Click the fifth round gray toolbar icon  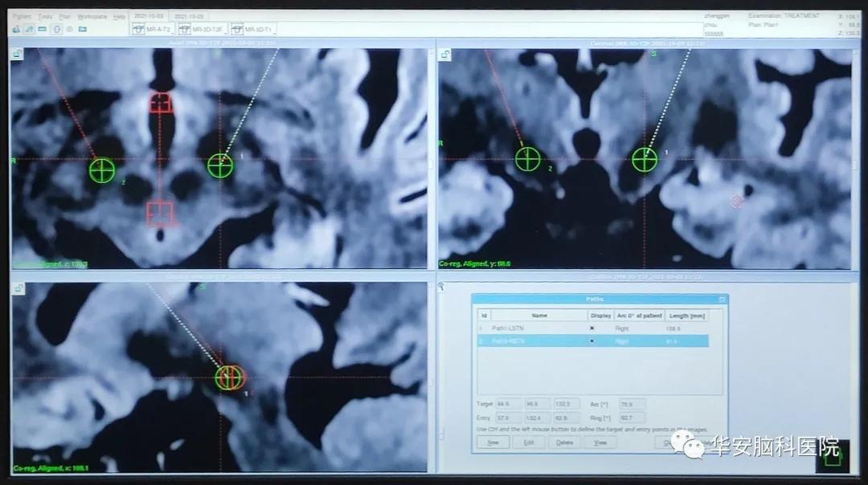point(69,29)
